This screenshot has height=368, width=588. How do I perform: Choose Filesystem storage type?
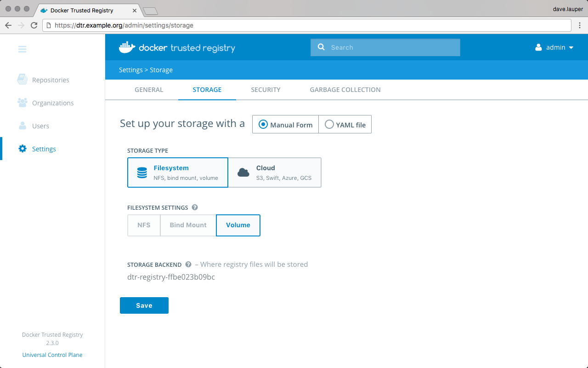(x=178, y=172)
